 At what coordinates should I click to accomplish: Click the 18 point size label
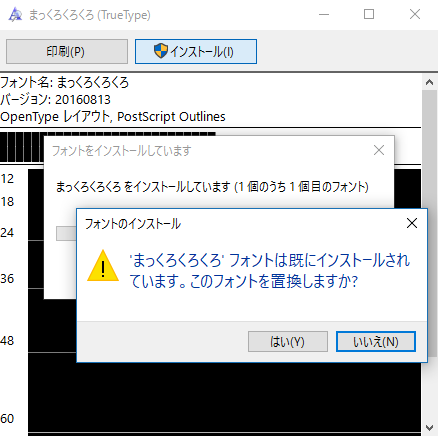[7, 202]
